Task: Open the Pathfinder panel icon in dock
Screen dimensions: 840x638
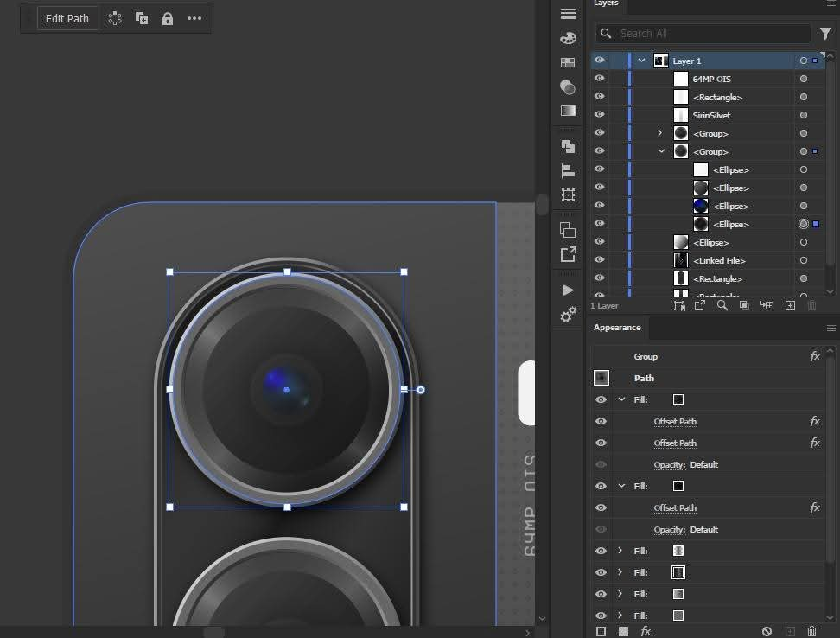Action: [568, 146]
